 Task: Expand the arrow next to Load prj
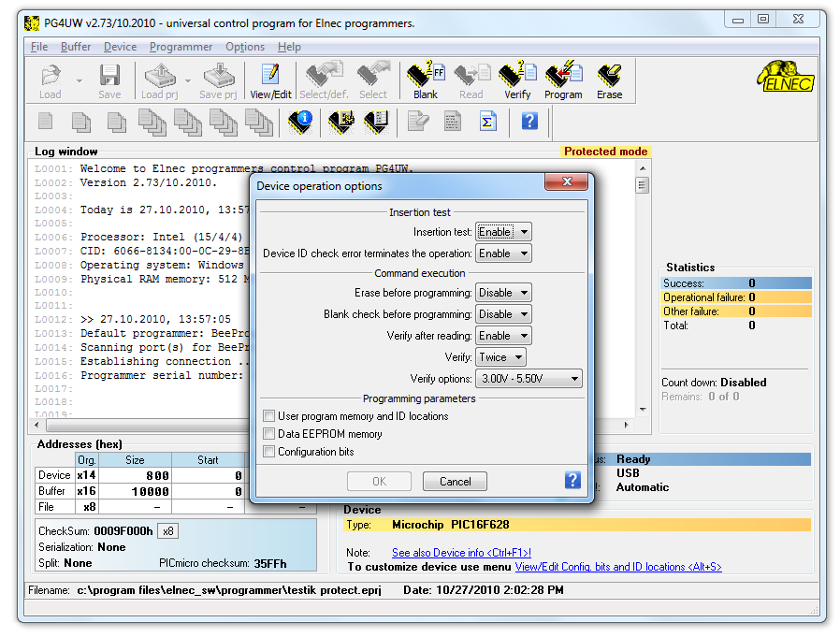point(188,80)
